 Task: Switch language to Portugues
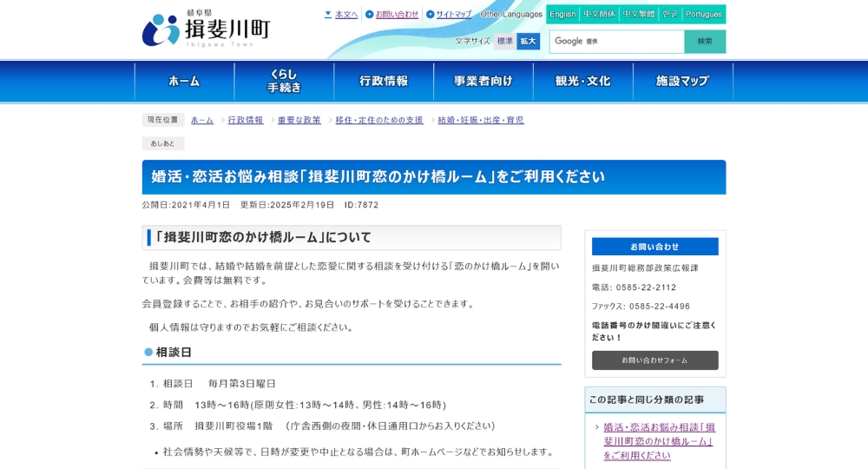(x=704, y=15)
